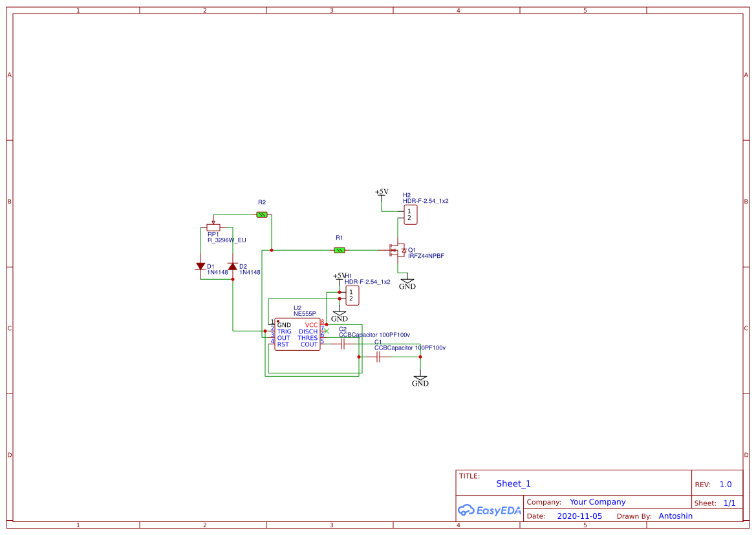This screenshot has width=756, height=535.
Task: Click the potentiometer RP1 R_3296W_EU symbol
Action: pos(213,227)
